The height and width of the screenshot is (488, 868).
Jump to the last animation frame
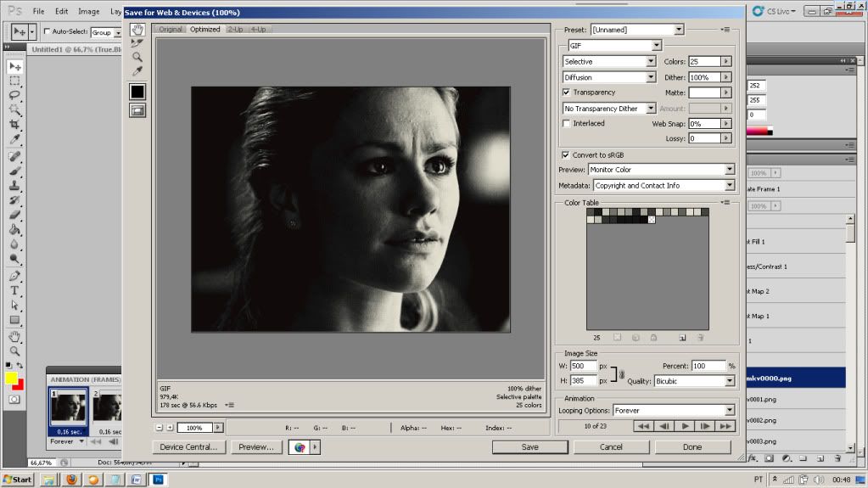[725, 425]
